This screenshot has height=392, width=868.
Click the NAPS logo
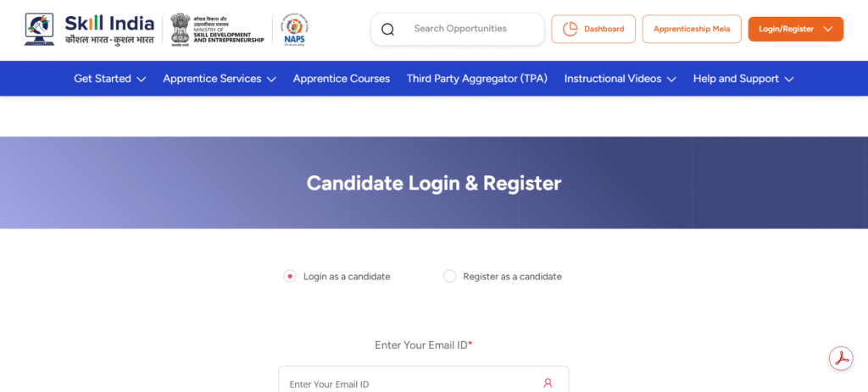pos(295,29)
